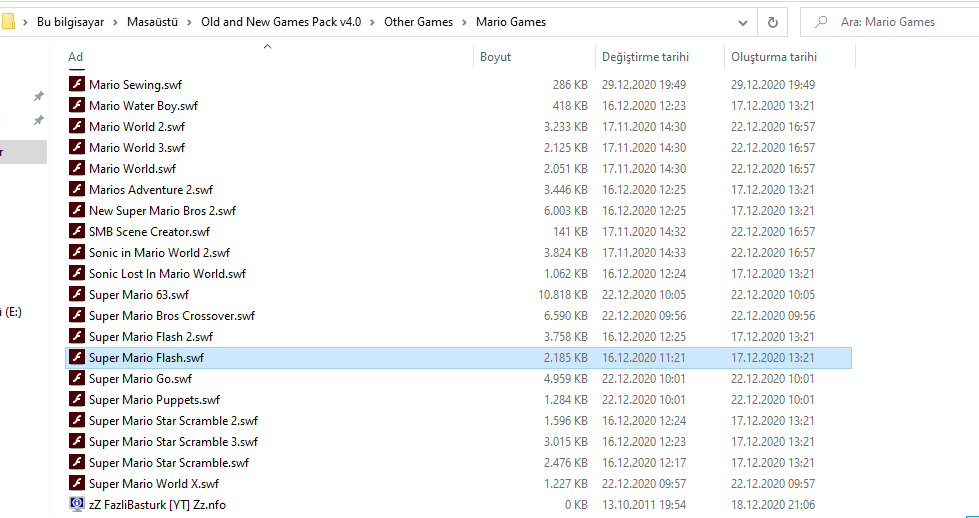Viewport: 979px width, 518px height.
Task: Click the nfo icon of zZ FazliBasturk file
Action: tap(77, 504)
